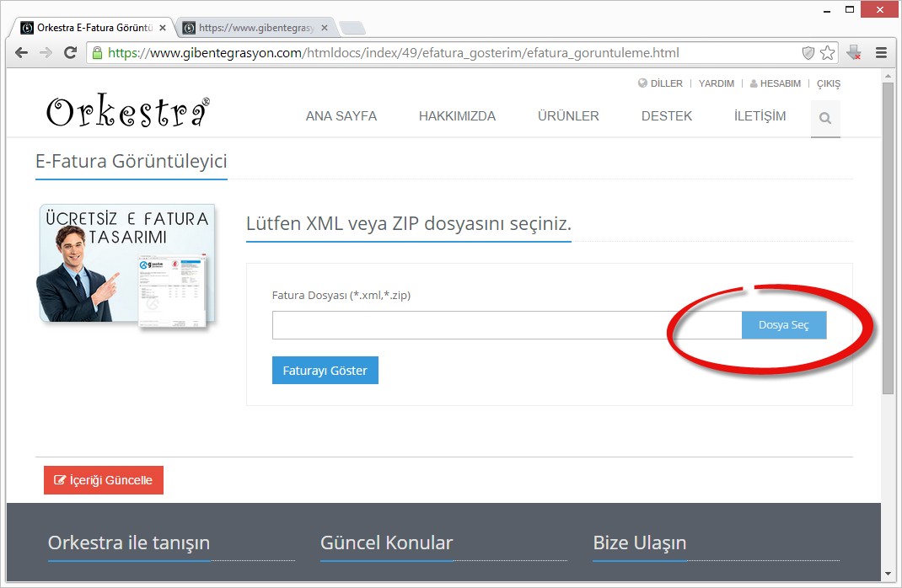The width and height of the screenshot is (902, 588).
Task: Open the site search magnifier icon
Action: click(x=824, y=118)
